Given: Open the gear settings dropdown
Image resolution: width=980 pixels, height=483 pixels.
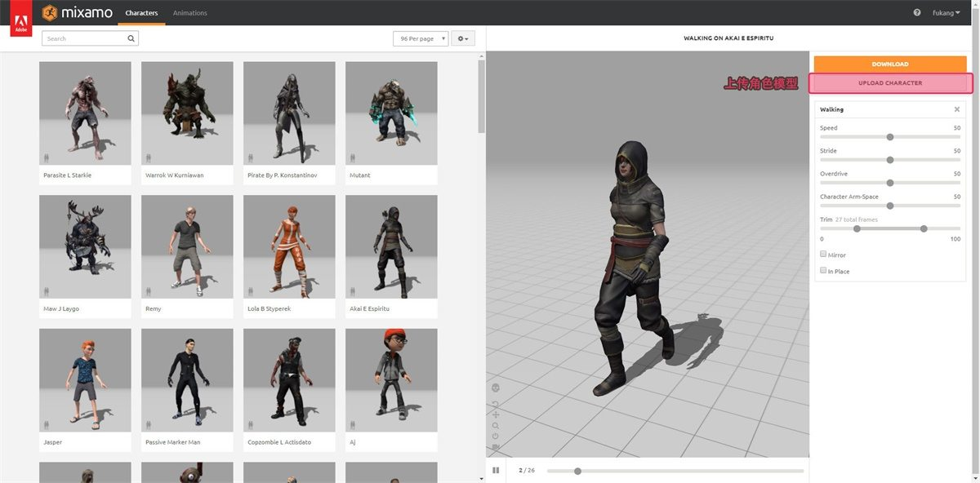Looking at the screenshot, I should (463, 38).
